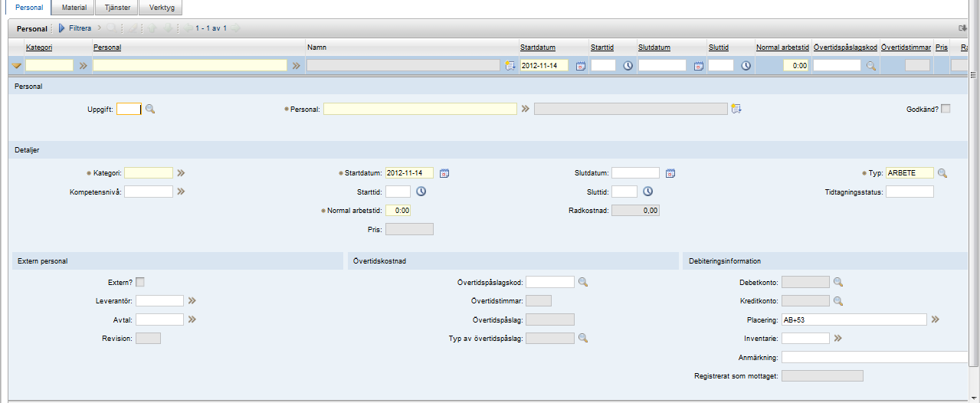
Task: Click the Övertidspåslagskod lookup in the Övertidskostnad section
Action: [583, 282]
